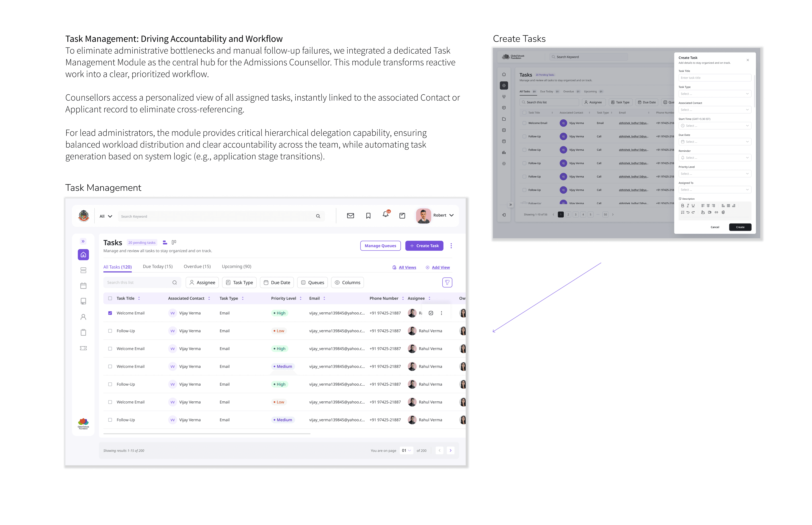The image size is (812, 525).
Task: Tick checkbox on first Follow-Up row
Action: click(x=110, y=331)
